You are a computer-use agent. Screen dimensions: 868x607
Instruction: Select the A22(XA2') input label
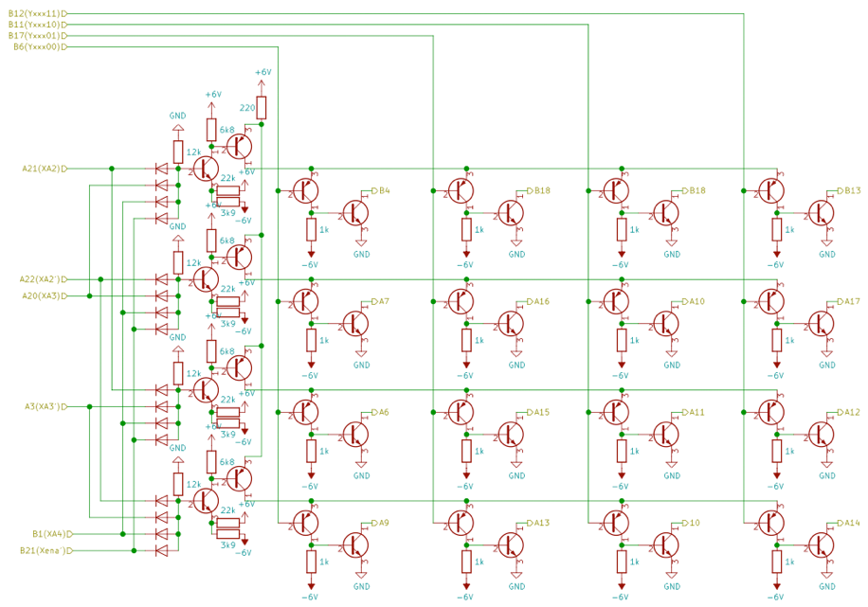(43, 279)
